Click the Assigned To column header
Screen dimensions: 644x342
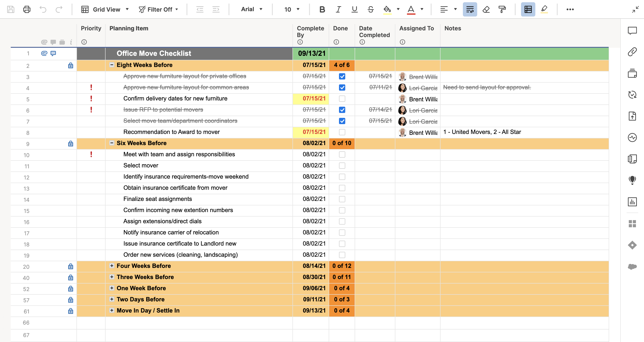416,28
